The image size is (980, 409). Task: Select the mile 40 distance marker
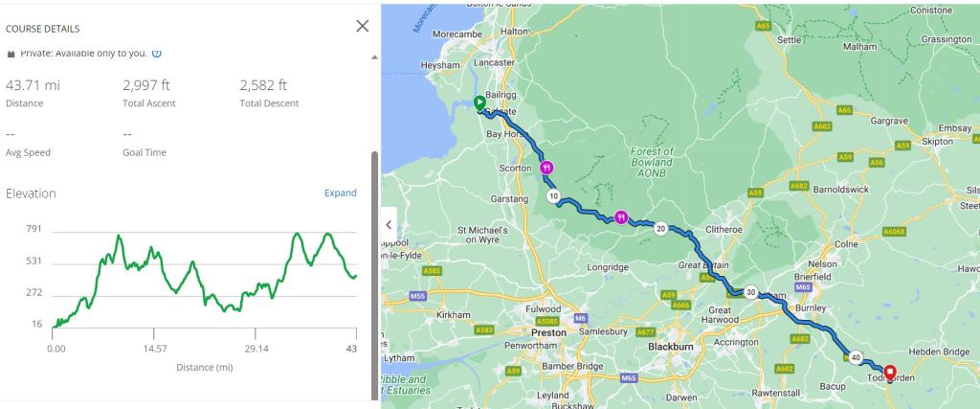point(855,357)
